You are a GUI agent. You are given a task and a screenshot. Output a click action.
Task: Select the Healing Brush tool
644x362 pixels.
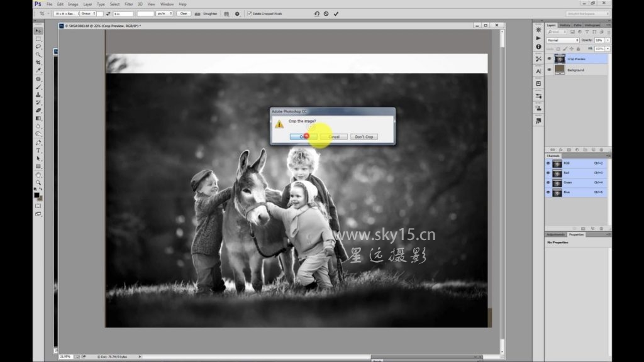(x=38, y=79)
